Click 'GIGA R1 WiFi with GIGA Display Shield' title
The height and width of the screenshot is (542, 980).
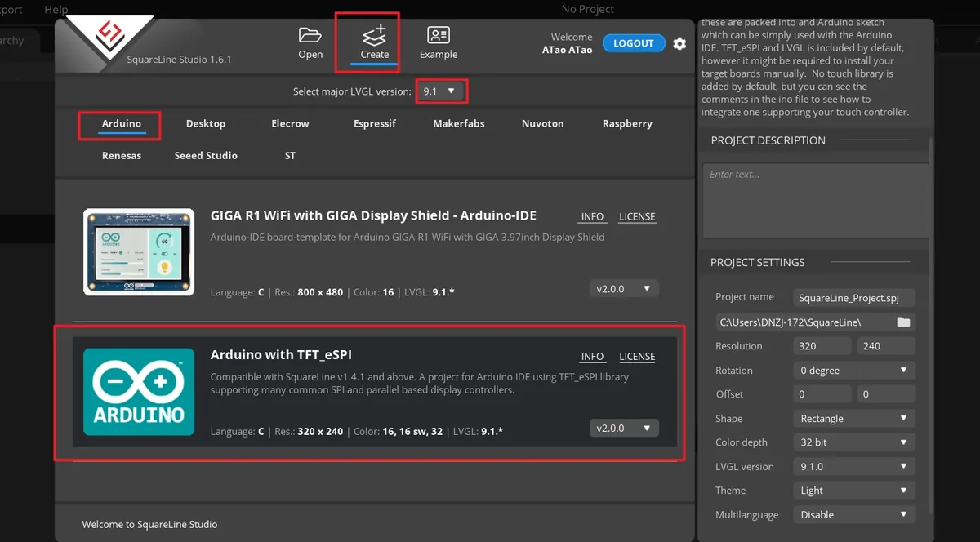pos(373,215)
